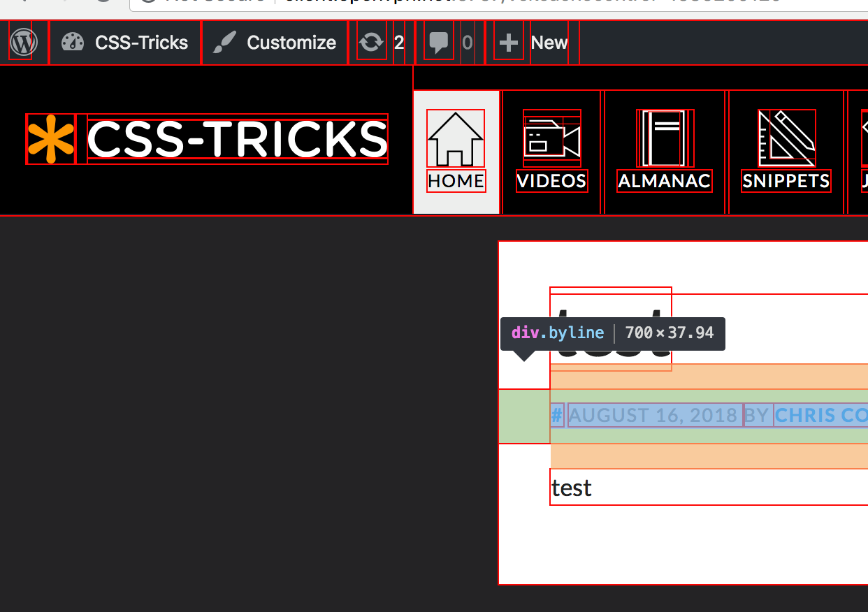This screenshot has height=612, width=868.
Task: Click the # permalink in byline
Action: (x=557, y=416)
